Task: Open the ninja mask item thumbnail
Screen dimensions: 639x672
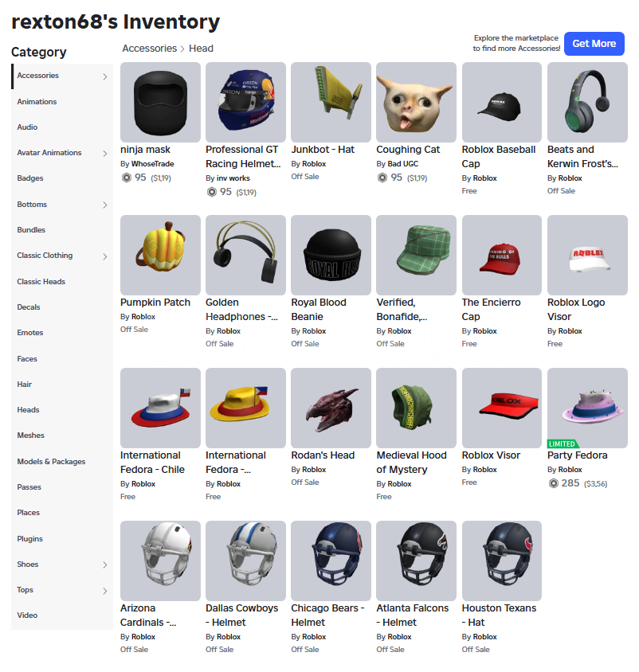Action: tap(160, 102)
